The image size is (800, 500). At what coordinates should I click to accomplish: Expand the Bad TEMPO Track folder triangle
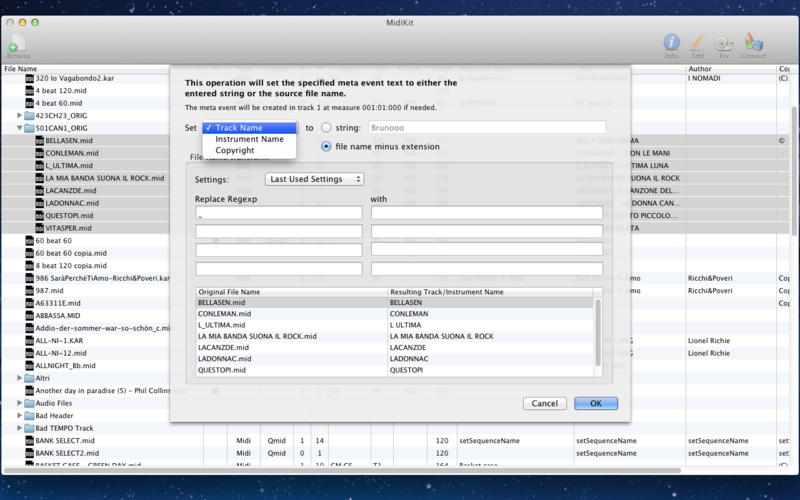pyautogui.click(x=19, y=428)
